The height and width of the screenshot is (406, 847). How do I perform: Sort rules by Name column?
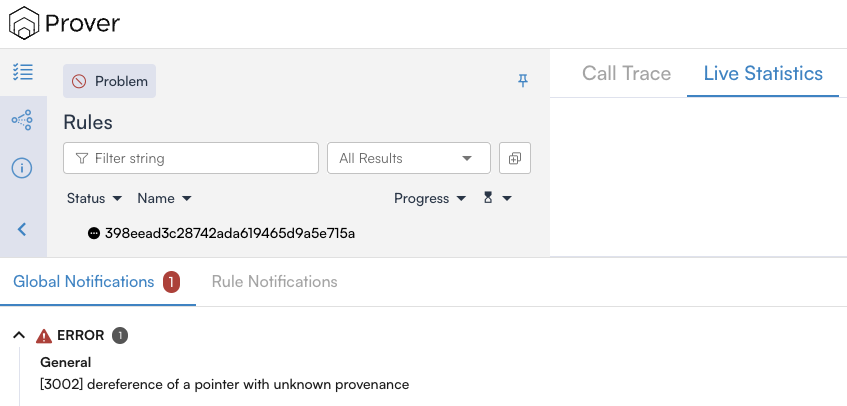[x=164, y=198]
